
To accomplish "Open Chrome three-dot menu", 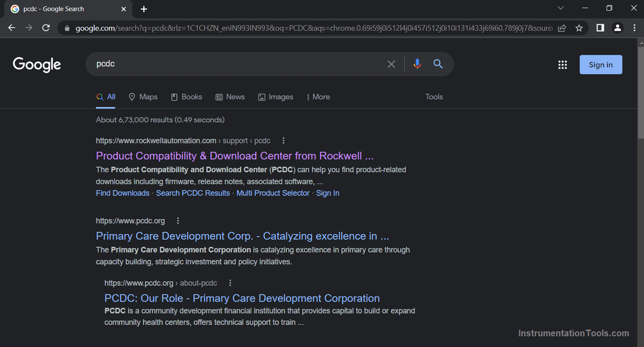I will point(634,28).
